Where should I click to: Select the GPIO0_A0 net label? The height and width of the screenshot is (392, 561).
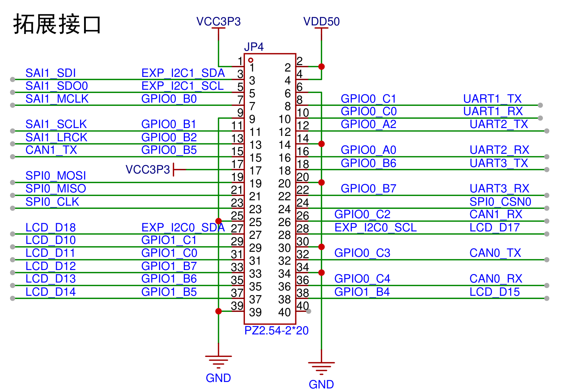(x=369, y=150)
